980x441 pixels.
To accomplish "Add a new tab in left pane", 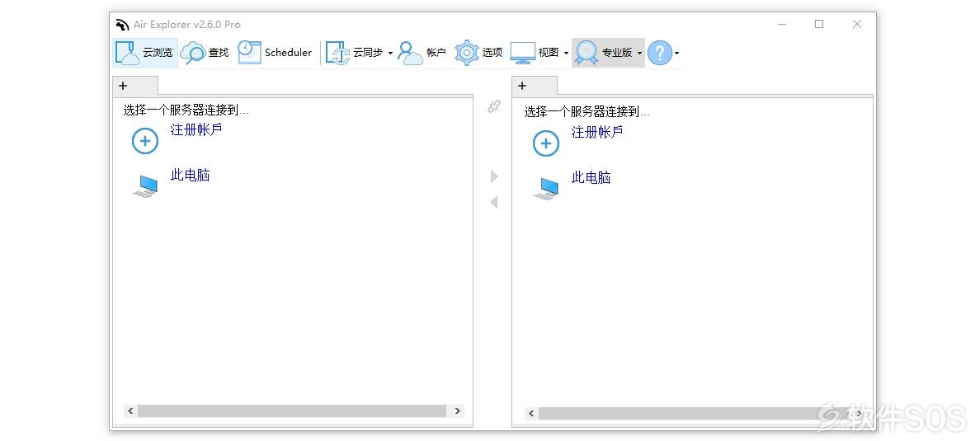I will coord(123,86).
